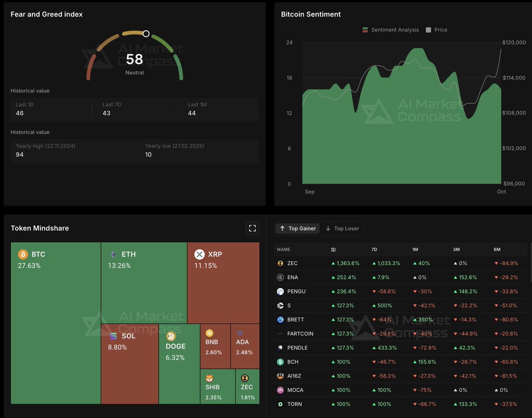532x418 pixels.
Task: Switch to the Top Loser tab
Action: pyautogui.click(x=342, y=228)
